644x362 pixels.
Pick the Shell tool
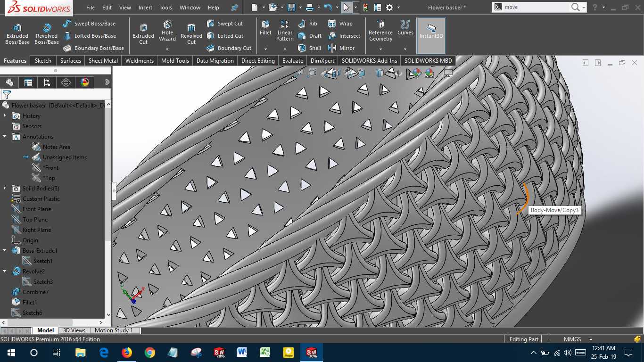pos(310,48)
